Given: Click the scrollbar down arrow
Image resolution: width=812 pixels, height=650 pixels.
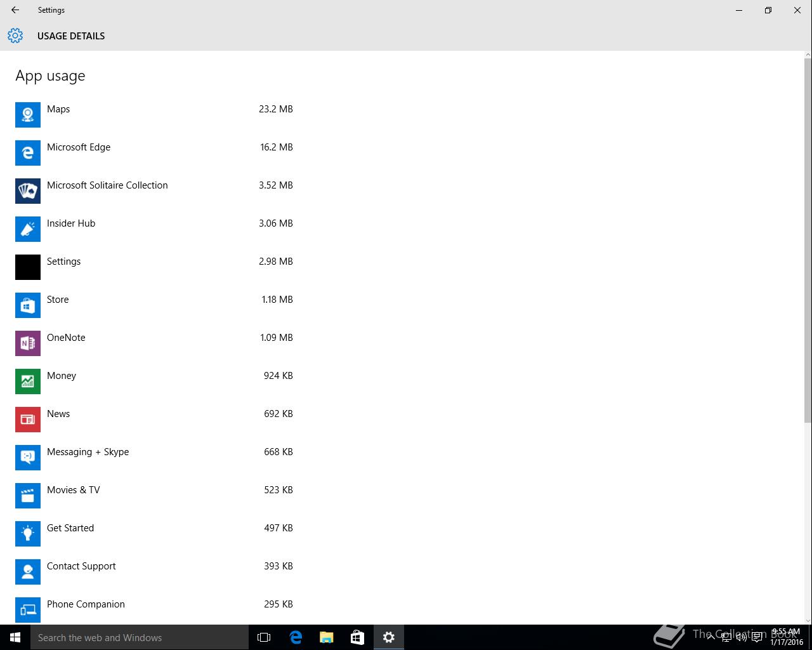Looking at the screenshot, I should point(808,620).
